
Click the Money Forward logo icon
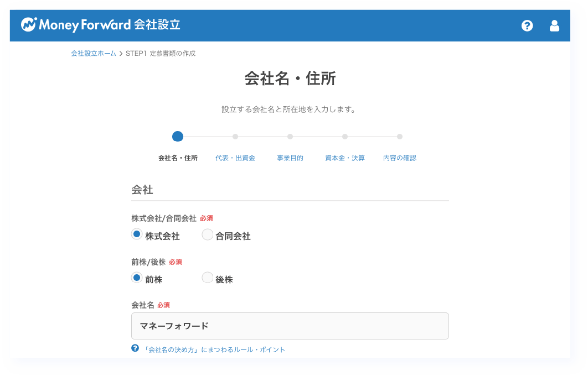[29, 25]
